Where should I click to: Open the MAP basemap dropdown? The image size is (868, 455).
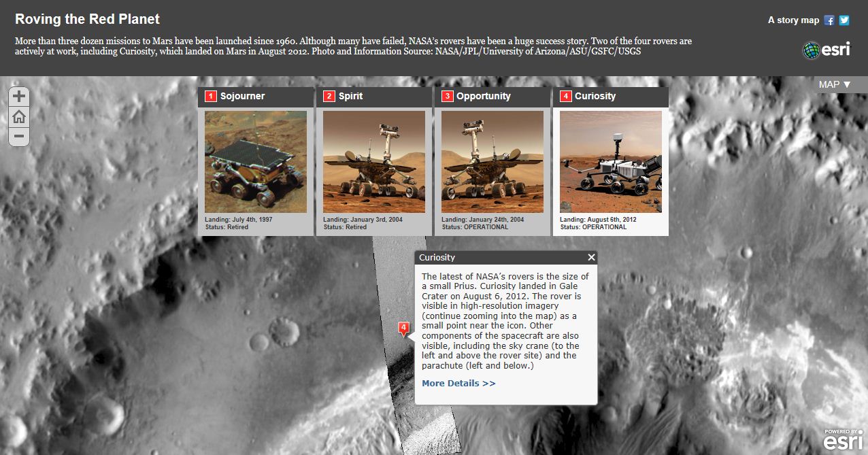[835, 84]
